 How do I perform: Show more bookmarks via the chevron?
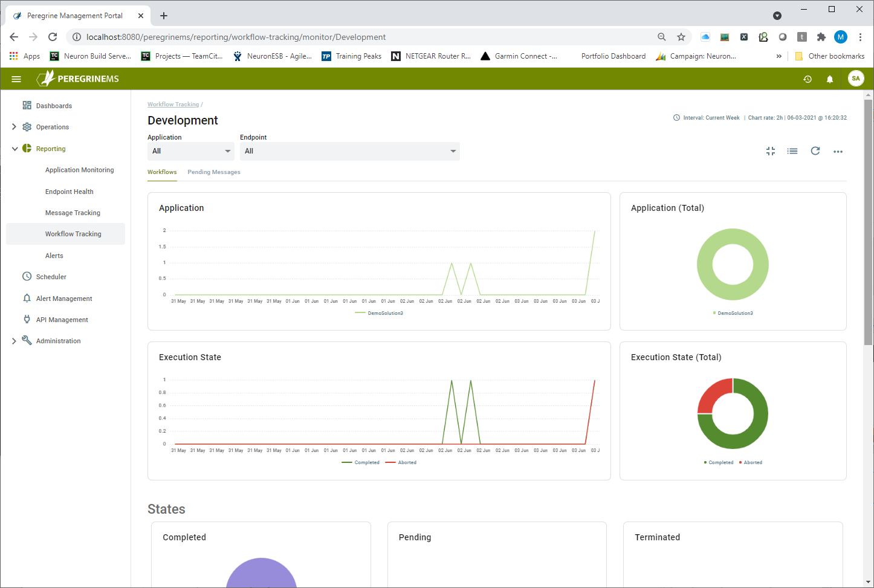(779, 56)
